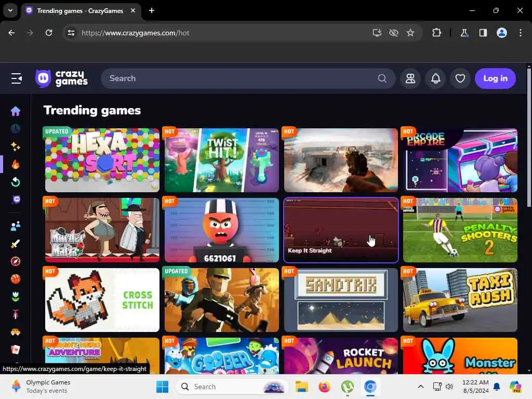
Task: Go to Home via sidebar house icon
Action: [15, 111]
